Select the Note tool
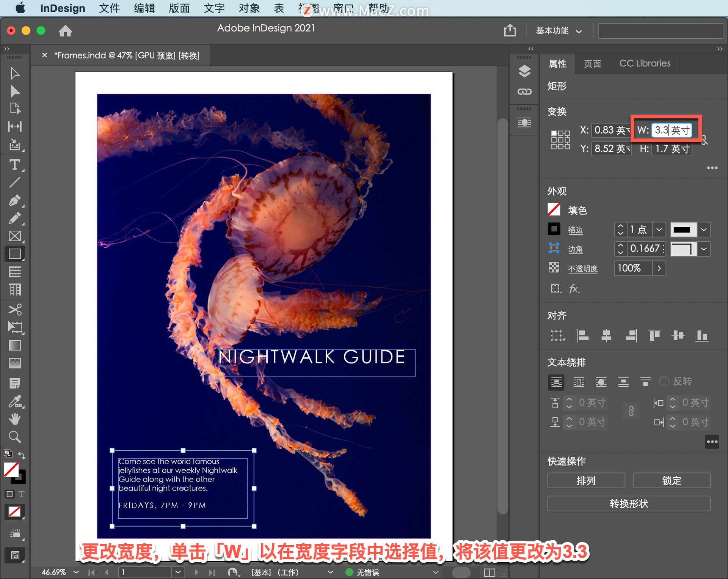Image resolution: width=728 pixels, height=579 pixels. click(x=15, y=383)
